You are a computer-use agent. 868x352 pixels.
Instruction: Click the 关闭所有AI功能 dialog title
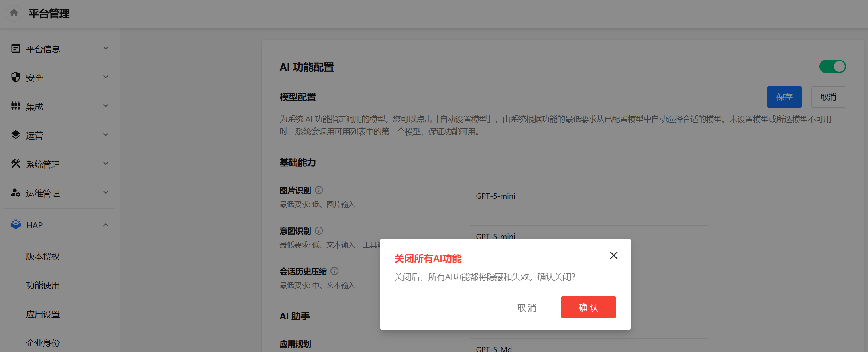click(428, 259)
